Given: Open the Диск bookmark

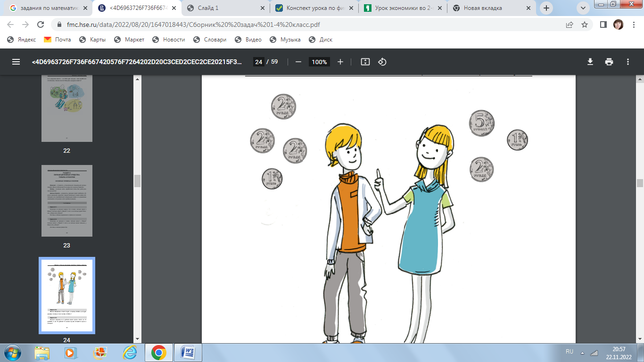Looking at the screenshot, I should tap(320, 40).
